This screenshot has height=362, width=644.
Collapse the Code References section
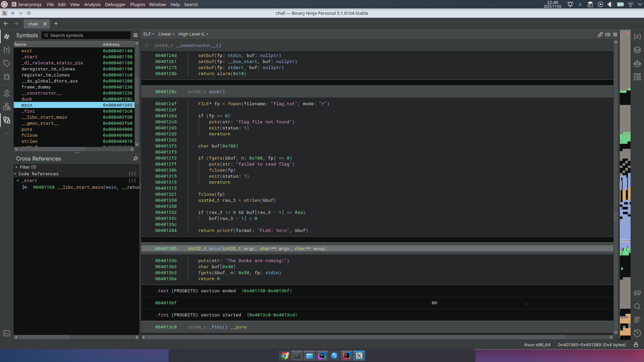click(15, 174)
